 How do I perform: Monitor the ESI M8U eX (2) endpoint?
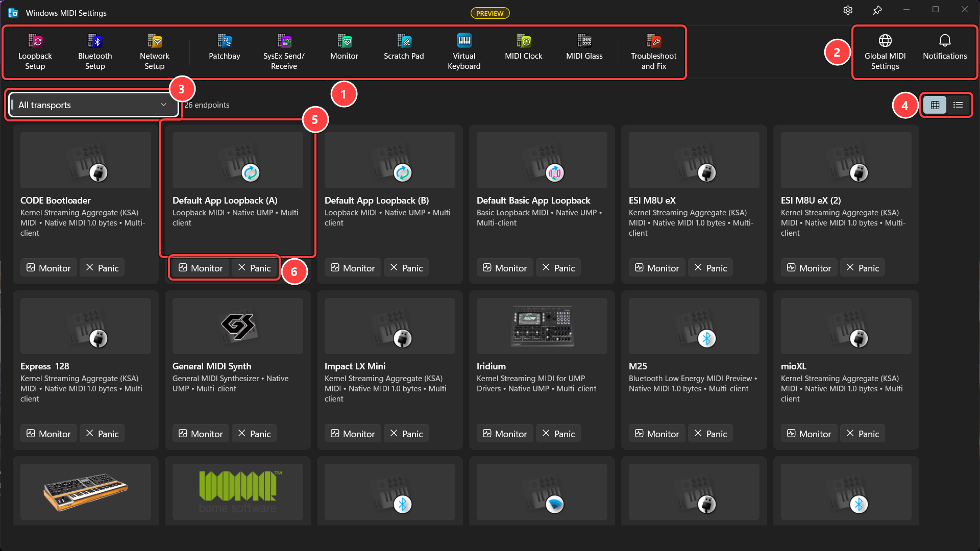[x=809, y=268]
